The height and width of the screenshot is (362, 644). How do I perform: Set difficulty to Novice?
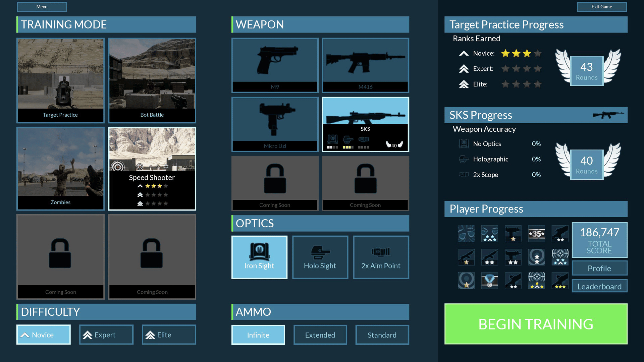(43, 335)
